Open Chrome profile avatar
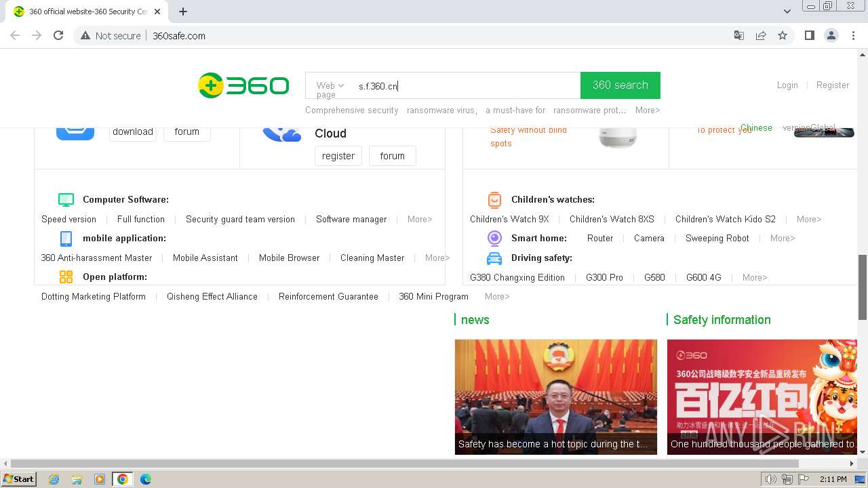Viewport: 868px width, 488px height. [831, 35]
